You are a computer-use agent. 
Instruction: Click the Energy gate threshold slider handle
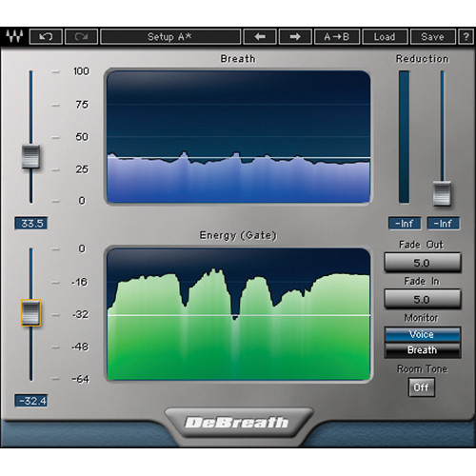click(x=30, y=312)
